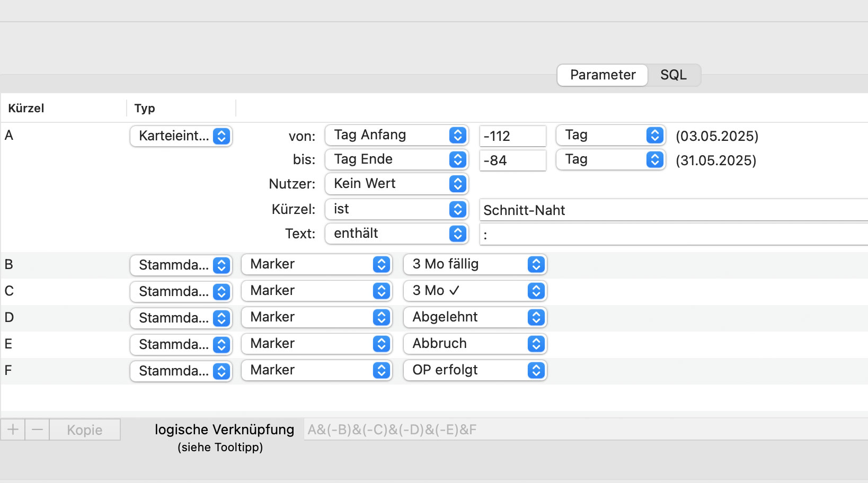This screenshot has width=868, height=483.
Task: Select row D in the Kürzel column
Action: point(9,318)
